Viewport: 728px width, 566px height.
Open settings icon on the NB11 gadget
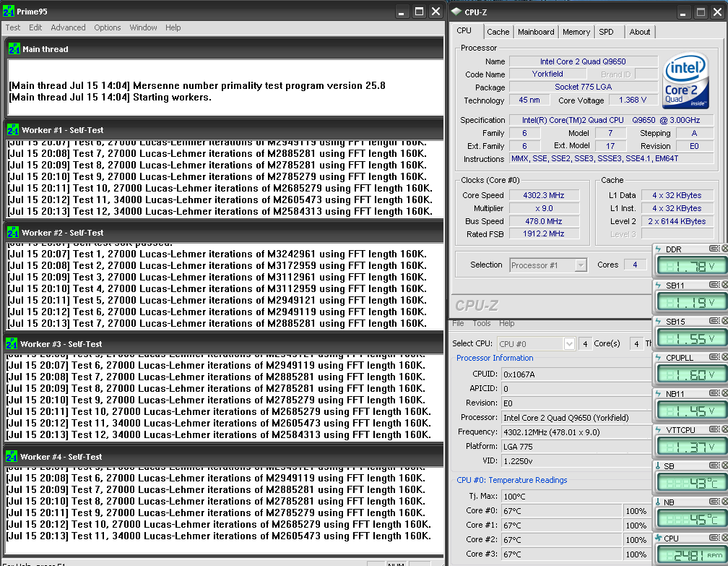coord(714,393)
